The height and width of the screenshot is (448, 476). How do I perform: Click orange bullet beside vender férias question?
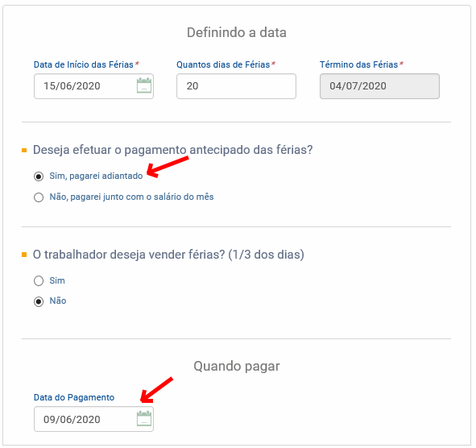pyautogui.click(x=24, y=255)
